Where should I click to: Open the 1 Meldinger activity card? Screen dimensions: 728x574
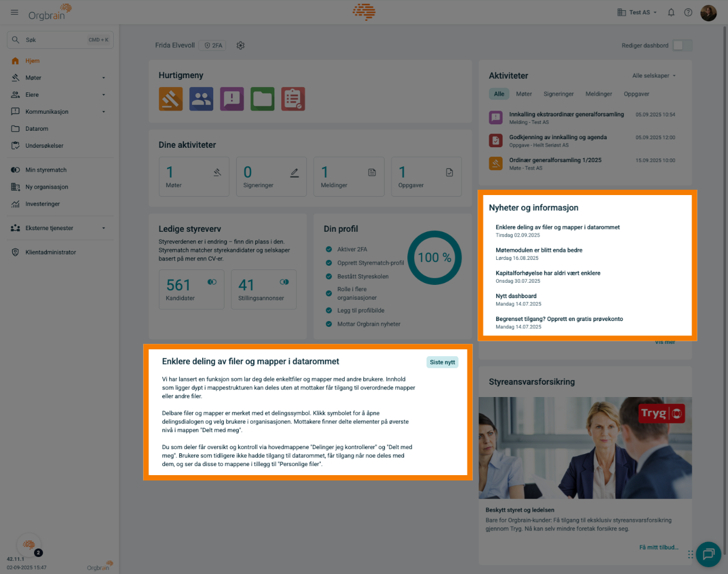(349, 176)
